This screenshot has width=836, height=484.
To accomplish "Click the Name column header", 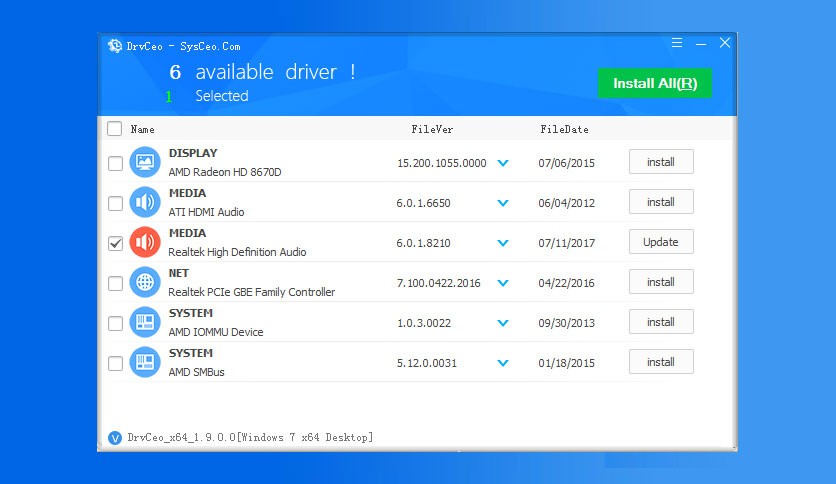I will coord(142,129).
